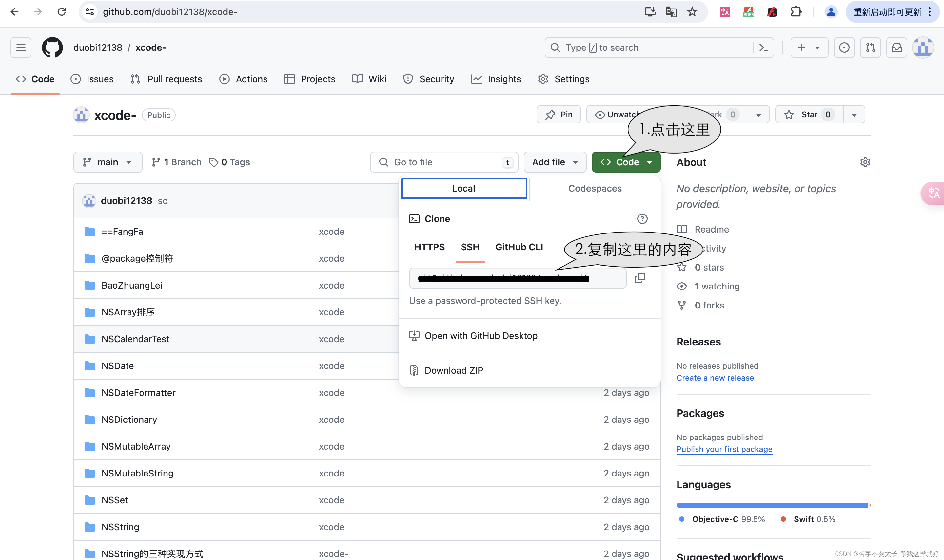Open the browser extensions puzzle icon
944x560 pixels.
coord(796,12)
